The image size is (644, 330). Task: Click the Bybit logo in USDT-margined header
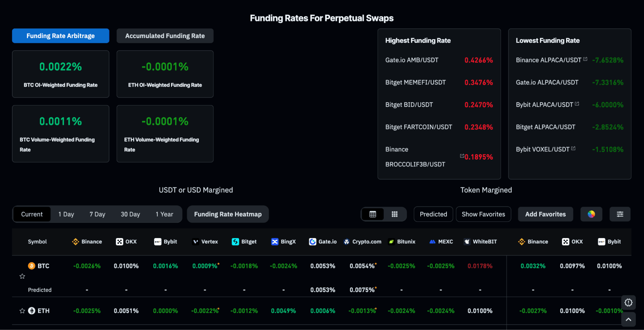pyautogui.click(x=158, y=242)
